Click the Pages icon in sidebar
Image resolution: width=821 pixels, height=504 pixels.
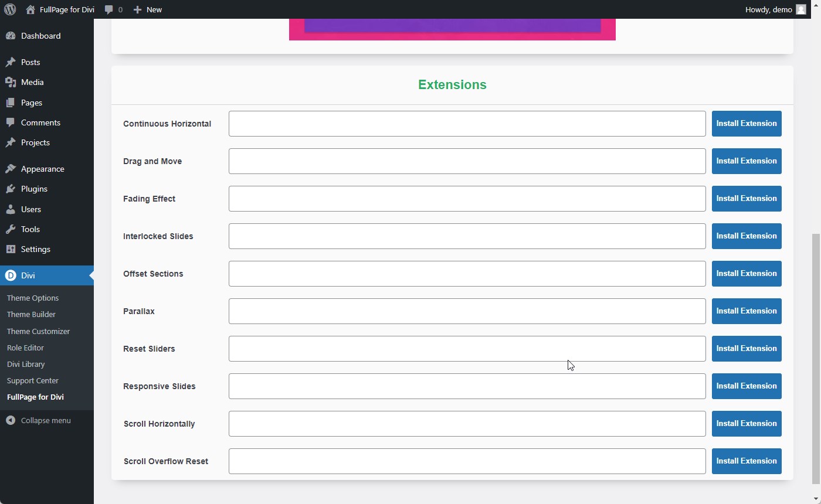click(11, 103)
